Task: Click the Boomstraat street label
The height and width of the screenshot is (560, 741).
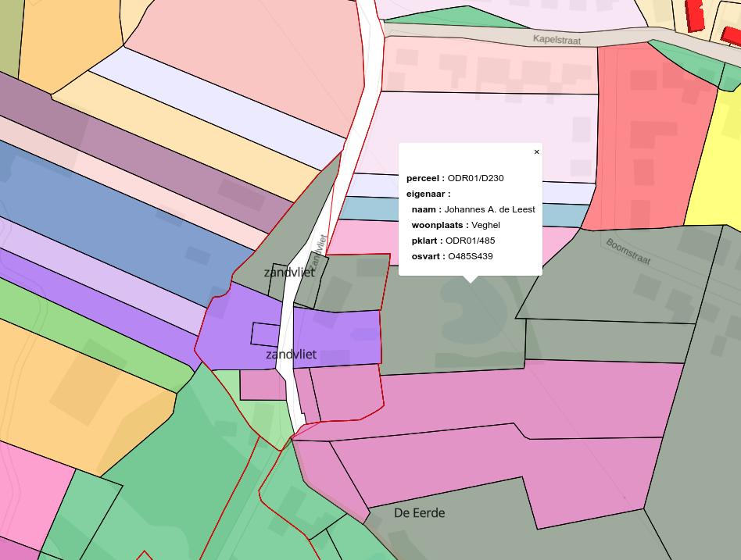Action: (x=628, y=251)
